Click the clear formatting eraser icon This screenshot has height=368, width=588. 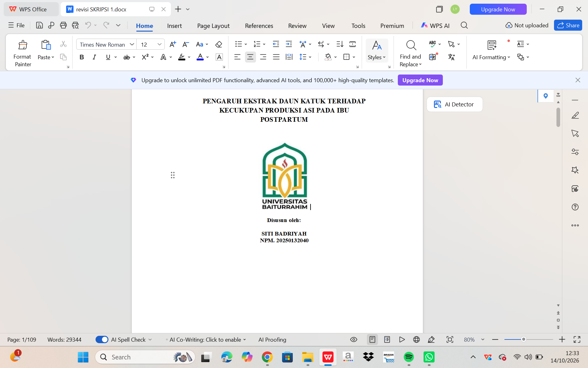pos(219,44)
